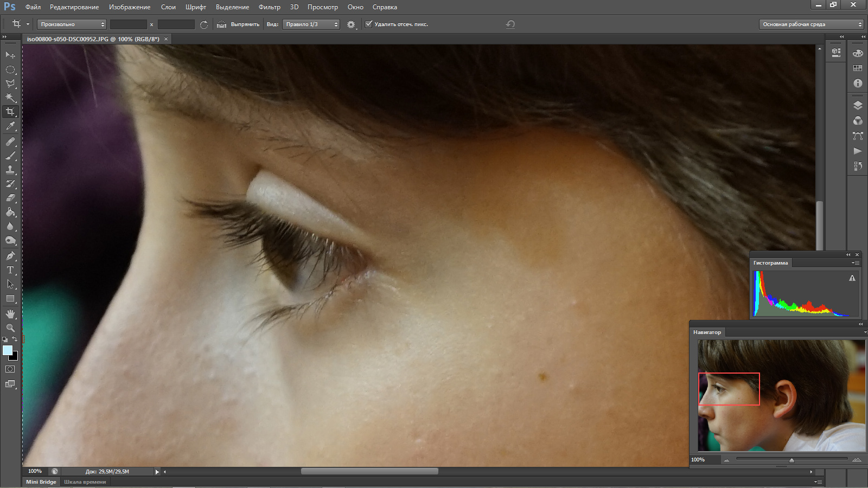Toggle Quick Mask mode
This screenshot has height=488, width=868.
[x=10, y=369]
